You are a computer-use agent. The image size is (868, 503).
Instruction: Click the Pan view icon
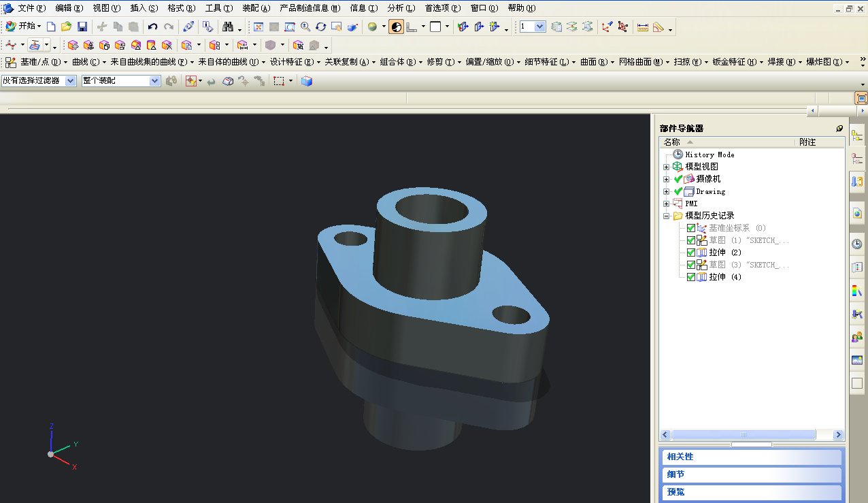click(337, 27)
